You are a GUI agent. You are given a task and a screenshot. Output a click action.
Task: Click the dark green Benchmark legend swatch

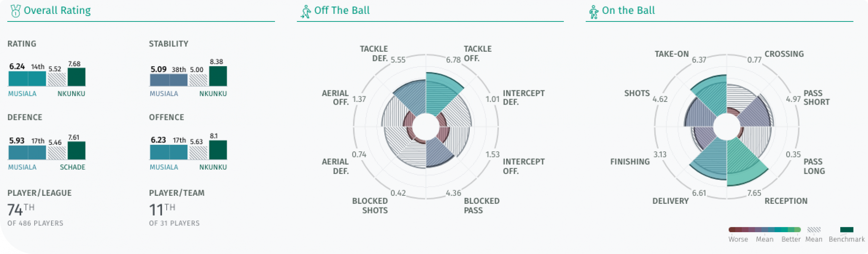(x=846, y=229)
